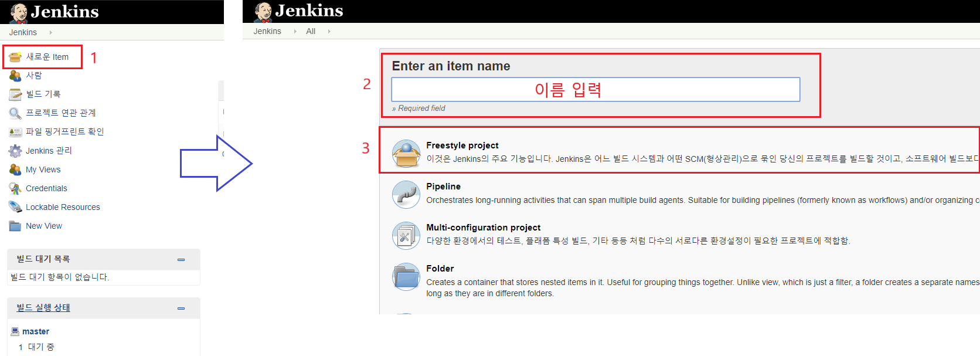Choose the Freestyle project title

462,145
